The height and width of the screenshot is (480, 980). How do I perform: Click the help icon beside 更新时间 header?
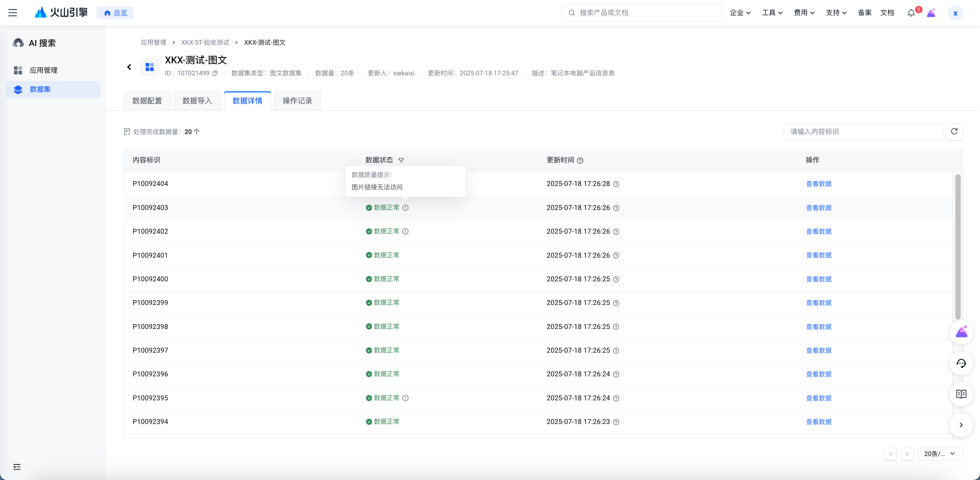tap(580, 160)
